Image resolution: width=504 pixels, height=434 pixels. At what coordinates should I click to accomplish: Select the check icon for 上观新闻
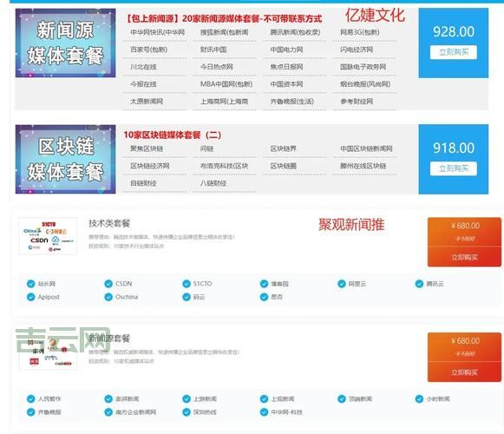pyautogui.click(x=265, y=399)
